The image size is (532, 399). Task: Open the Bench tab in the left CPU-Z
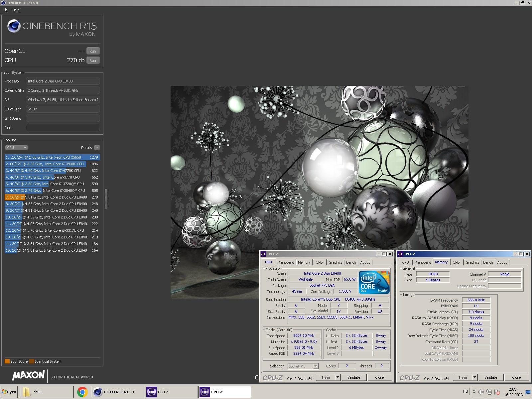pyautogui.click(x=351, y=262)
